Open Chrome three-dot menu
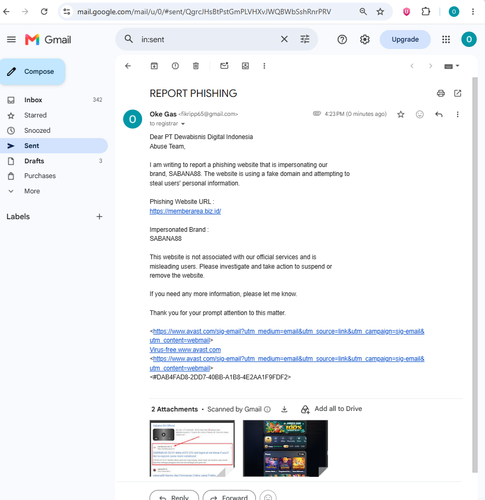Screen dimensions: 485x500 pyautogui.click(x=473, y=12)
